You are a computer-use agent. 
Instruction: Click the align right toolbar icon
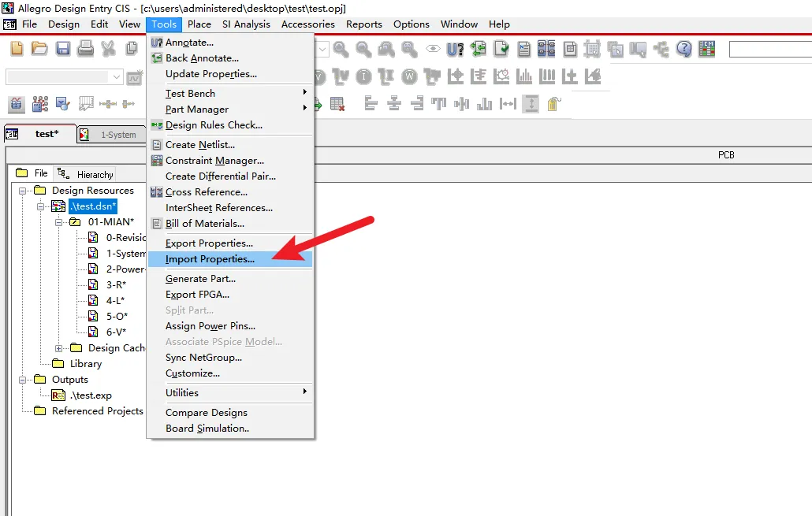coord(417,104)
